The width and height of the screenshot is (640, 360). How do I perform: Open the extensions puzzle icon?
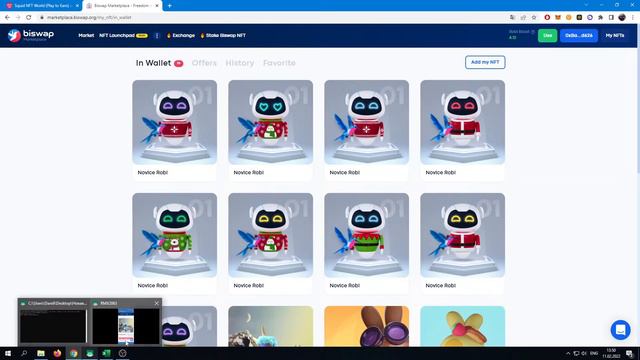[600, 18]
